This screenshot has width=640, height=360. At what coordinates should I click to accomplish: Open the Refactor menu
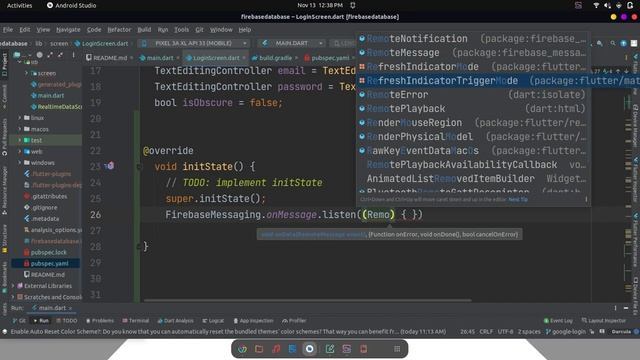click(119, 30)
